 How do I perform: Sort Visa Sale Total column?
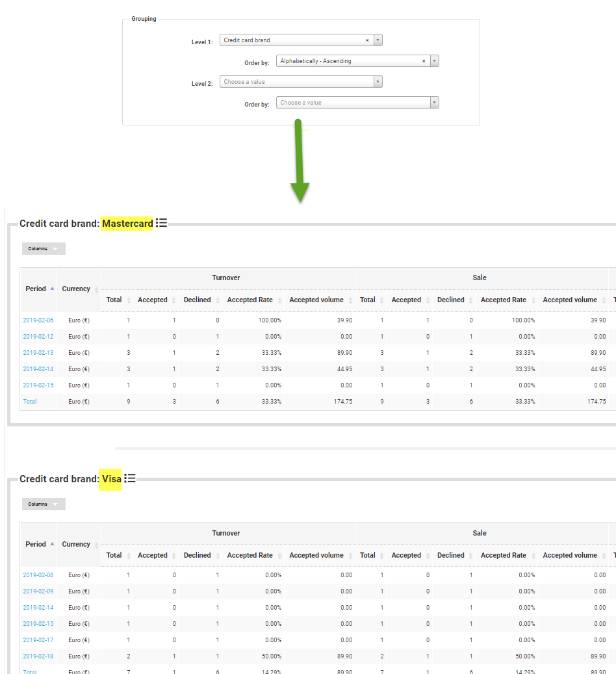click(x=370, y=555)
